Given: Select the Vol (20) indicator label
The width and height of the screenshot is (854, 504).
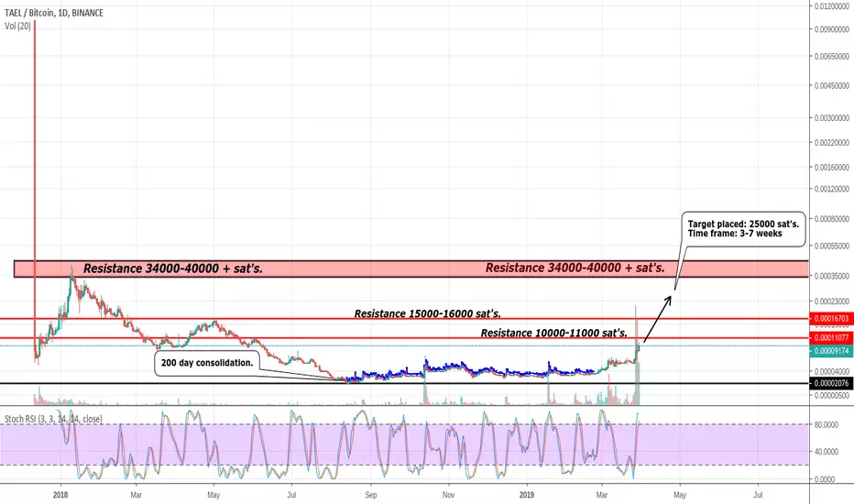Looking at the screenshot, I should coord(18,26).
